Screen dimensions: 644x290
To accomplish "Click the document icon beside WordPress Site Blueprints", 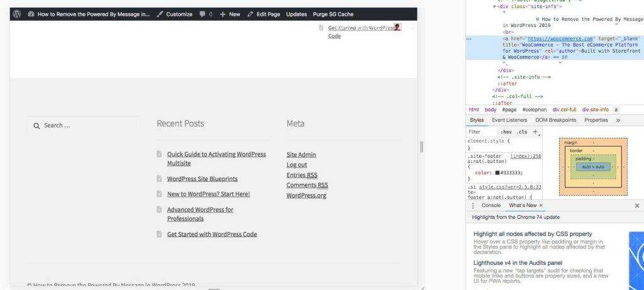I will [159, 179].
